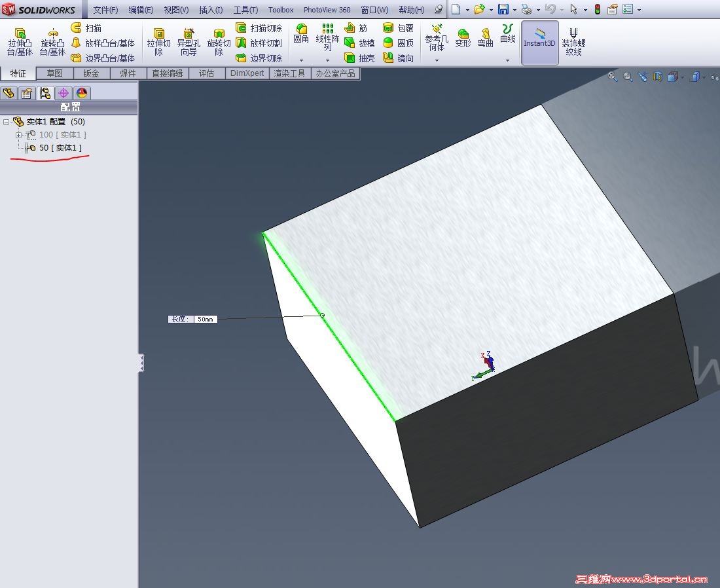Select the Revolved Boss/Base tool (旋转凸台/基体)
The image size is (720, 588).
click(53, 42)
